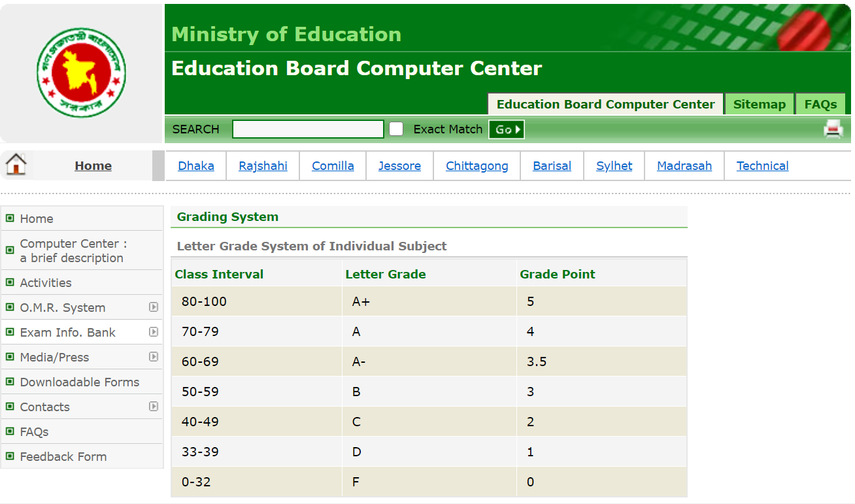Select O.M.R. System in the sidebar
The image size is (855, 504).
tap(82, 307)
